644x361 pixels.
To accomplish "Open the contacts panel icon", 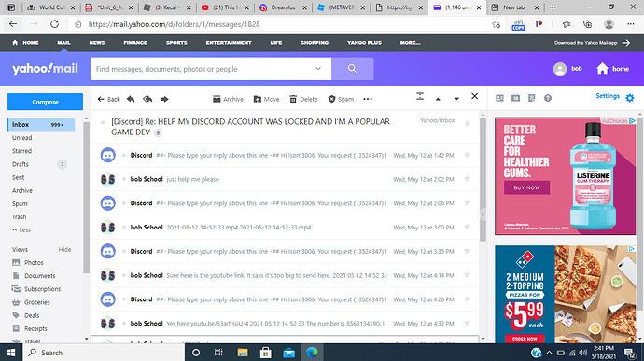I will point(499,98).
